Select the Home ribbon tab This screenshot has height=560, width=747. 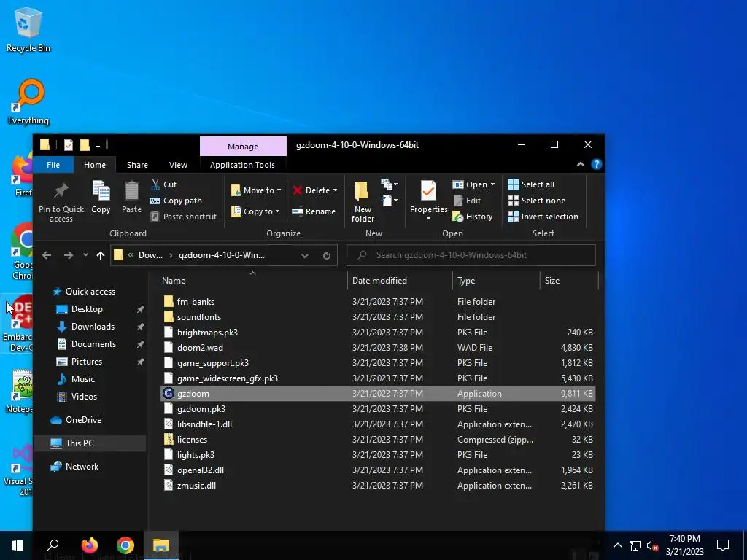(95, 165)
